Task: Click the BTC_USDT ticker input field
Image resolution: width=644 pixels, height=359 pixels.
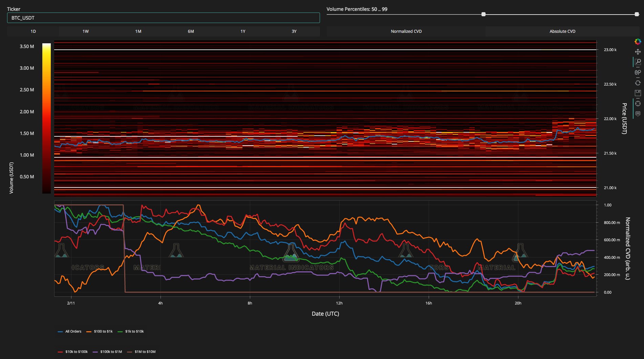Action: pyautogui.click(x=163, y=18)
